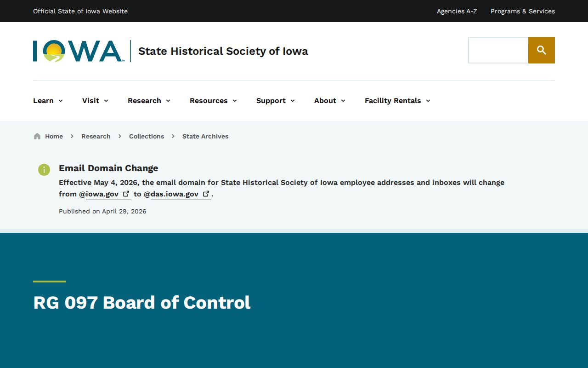Open the Support navigation menu
This screenshot has width=588, height=368.
pyautogui.click(x=276, y=101)
